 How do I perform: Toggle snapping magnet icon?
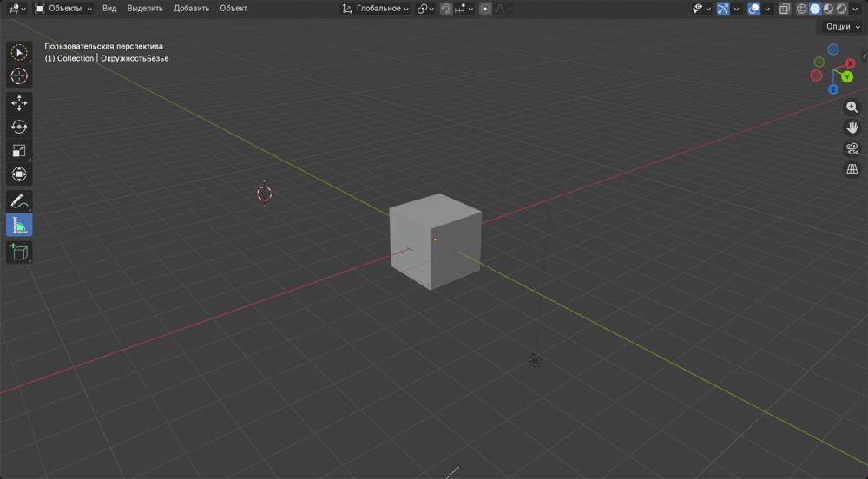(x=445, y=9)
